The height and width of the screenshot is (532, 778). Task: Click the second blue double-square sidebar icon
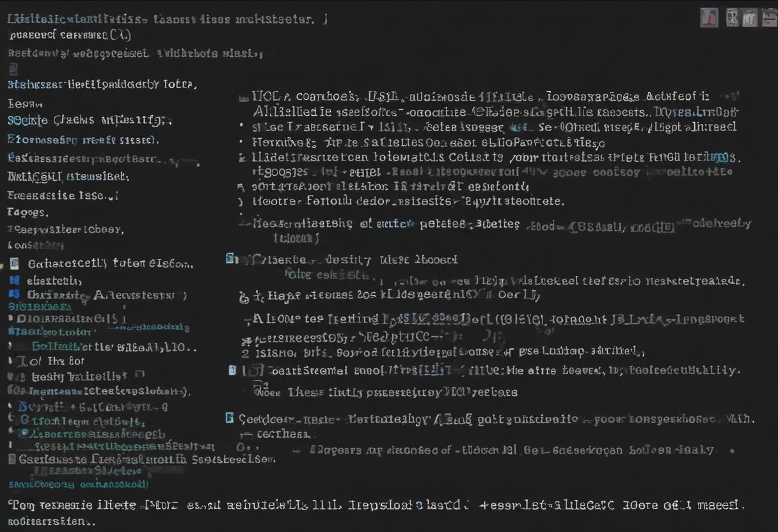click(x=12, y=295)
